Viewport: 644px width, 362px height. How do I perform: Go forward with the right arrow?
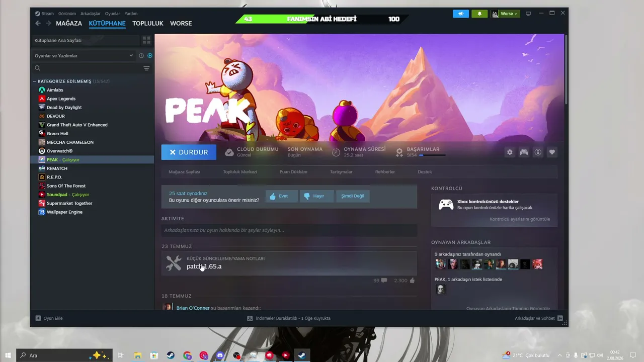coord(49,23)
